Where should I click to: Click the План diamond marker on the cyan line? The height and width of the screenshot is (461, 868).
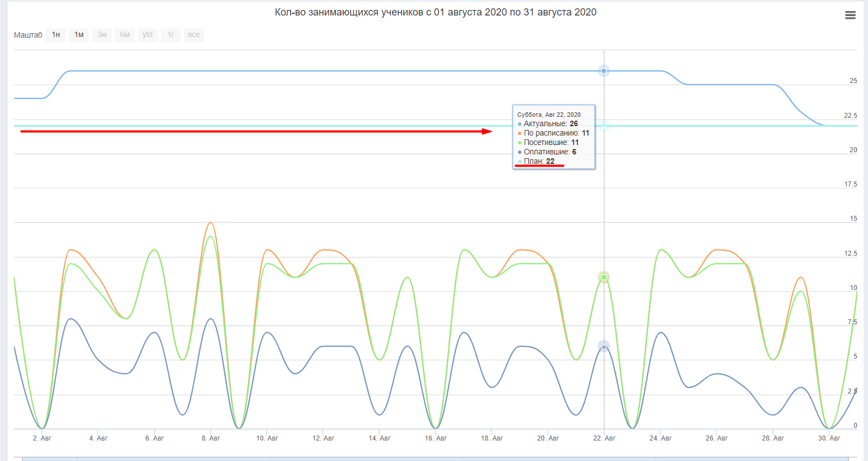tap(604, 126)
